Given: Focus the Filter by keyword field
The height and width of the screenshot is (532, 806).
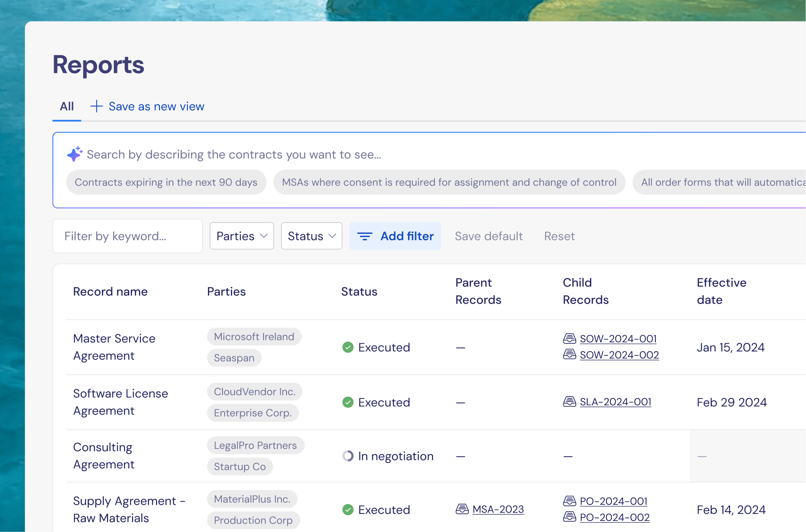Looking at the screenshot, I should coord(127,236).
